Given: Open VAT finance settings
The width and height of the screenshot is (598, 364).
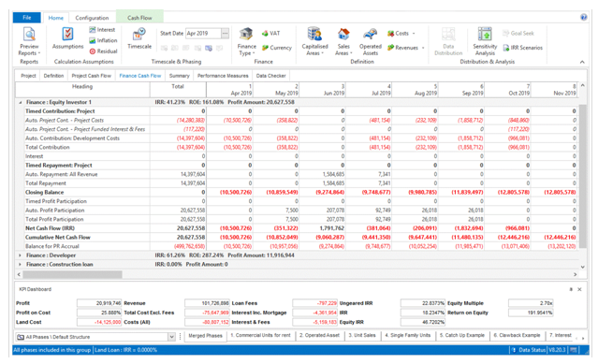Looking at the screenshot, I should tap(270, 34).
